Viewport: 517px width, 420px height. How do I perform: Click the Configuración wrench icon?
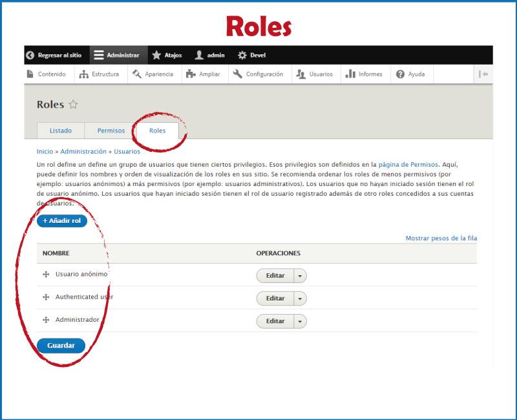[x=238, y=74]
